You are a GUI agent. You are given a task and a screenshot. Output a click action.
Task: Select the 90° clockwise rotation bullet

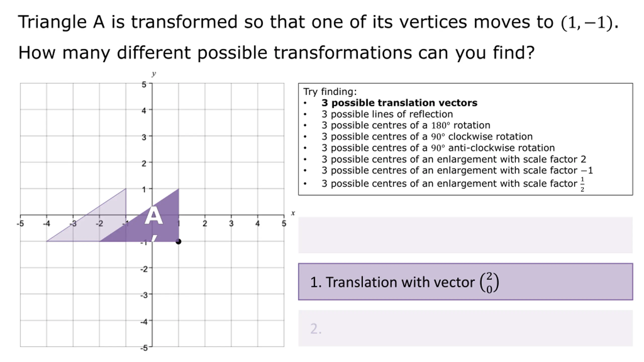tap(427, 137)
